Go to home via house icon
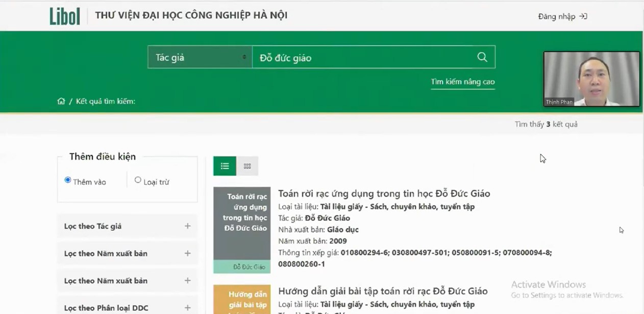This screenshot has width=644, height=314. point(61,101)
